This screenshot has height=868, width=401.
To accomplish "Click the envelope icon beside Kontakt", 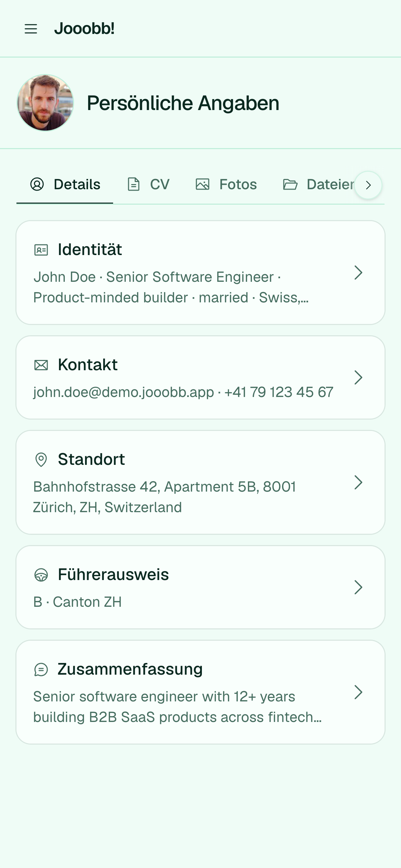I will (41, 365).
